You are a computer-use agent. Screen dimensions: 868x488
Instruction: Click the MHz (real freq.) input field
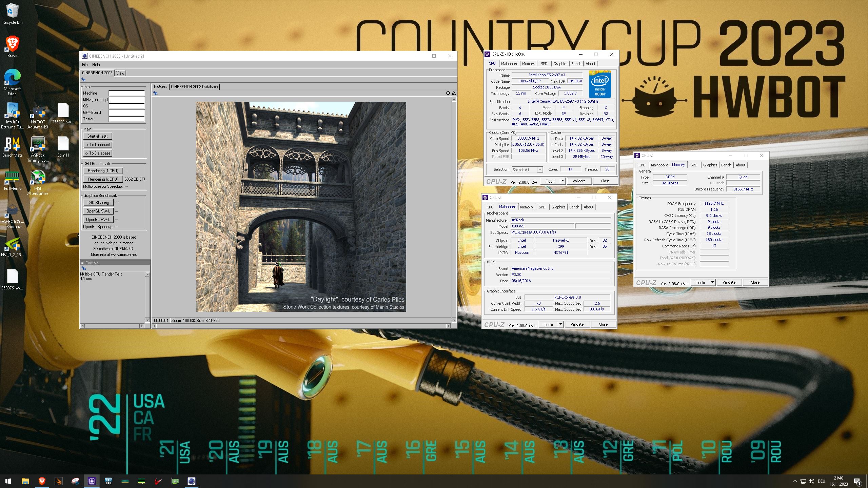click(x=126, y=100)
